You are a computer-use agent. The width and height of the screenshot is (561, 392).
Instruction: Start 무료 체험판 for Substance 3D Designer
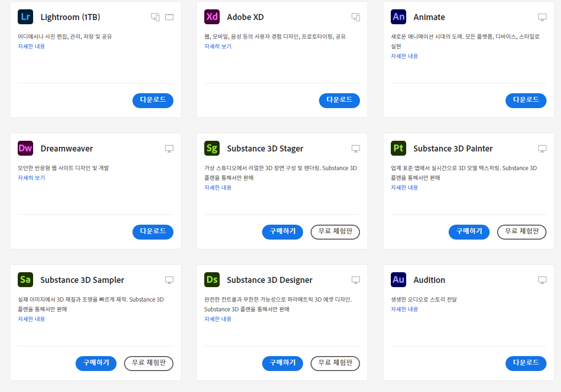[x=335, y=363]
